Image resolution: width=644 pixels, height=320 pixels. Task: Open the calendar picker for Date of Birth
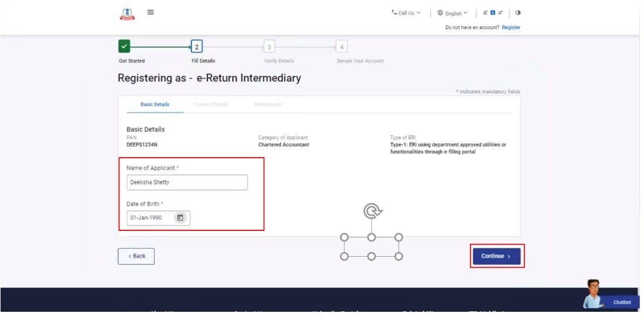coord(180,218)
